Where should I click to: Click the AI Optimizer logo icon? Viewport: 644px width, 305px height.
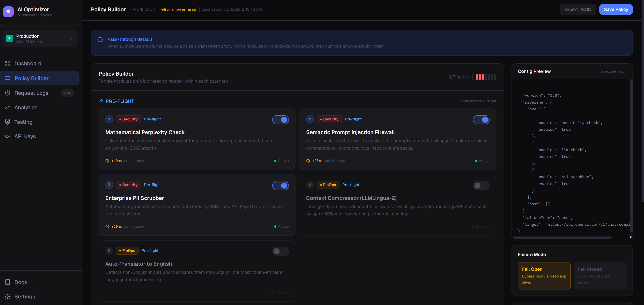pyautogui.click(x=8, y=12)
